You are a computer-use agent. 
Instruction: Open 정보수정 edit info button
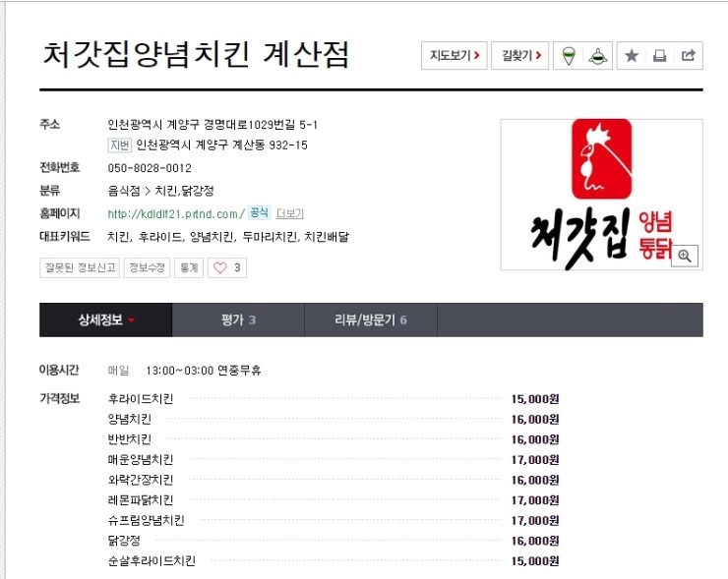(x=147, y=267)
